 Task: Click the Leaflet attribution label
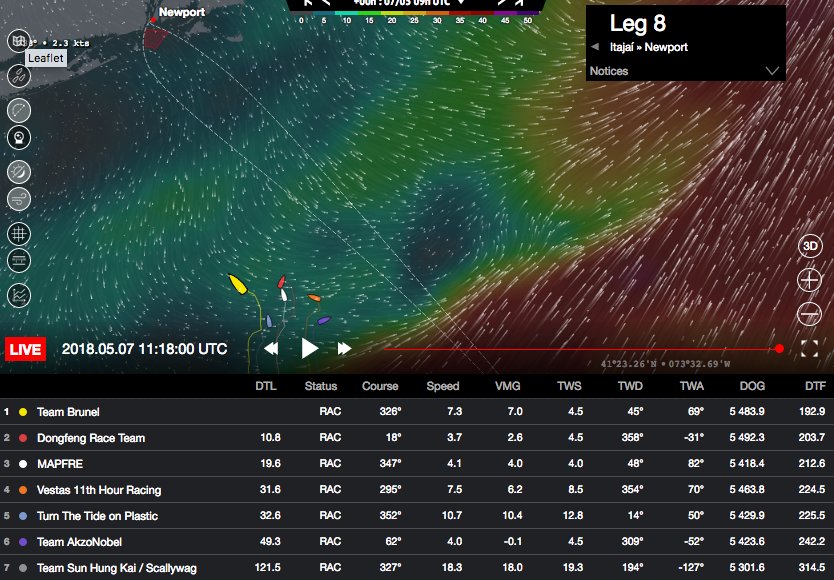(x=46, y=58)
